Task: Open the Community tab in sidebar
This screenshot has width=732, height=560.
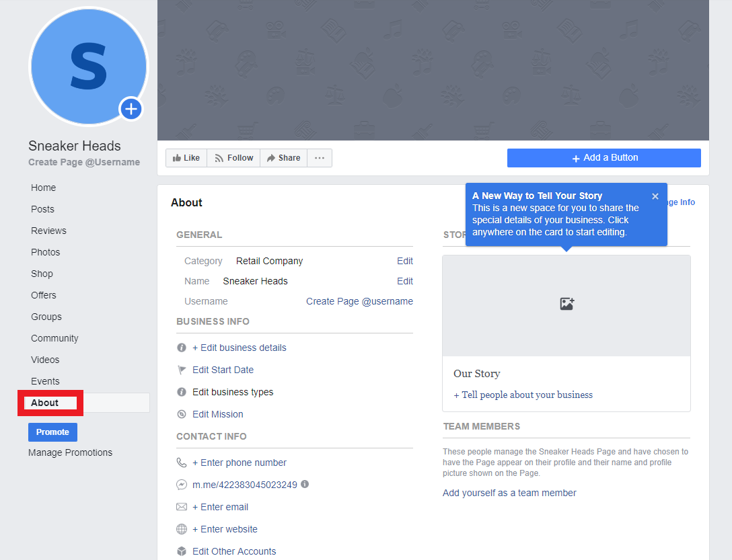Action: coord(54,338)
